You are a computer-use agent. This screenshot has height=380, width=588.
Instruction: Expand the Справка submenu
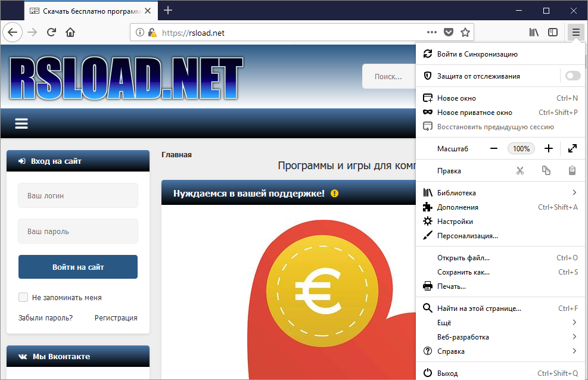pyautogui.click(x=500, y=351)
